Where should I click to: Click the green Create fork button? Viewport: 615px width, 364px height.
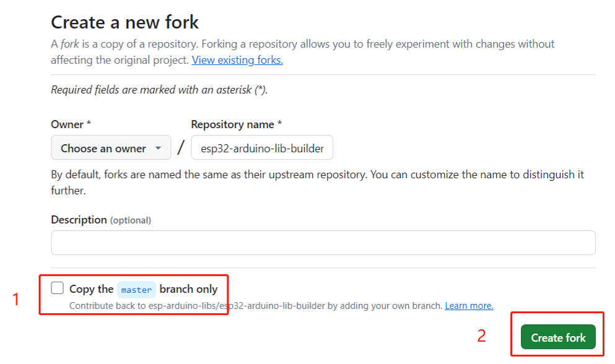pyautogui.click(x=558, y=337)
